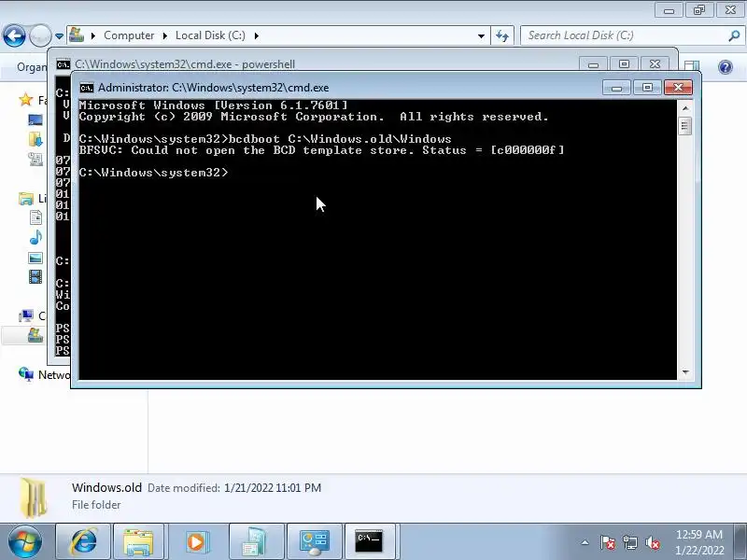Refresh the Local Disk (C:) view
Image resolution: width=747 pixels, height=560 pixels.
point(502,35)
